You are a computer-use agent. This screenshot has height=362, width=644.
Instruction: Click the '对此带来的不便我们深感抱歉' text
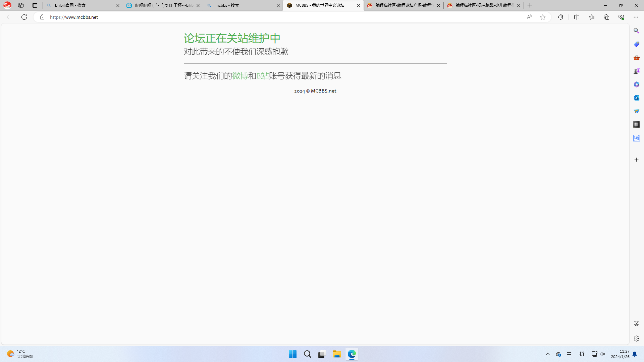236,52
